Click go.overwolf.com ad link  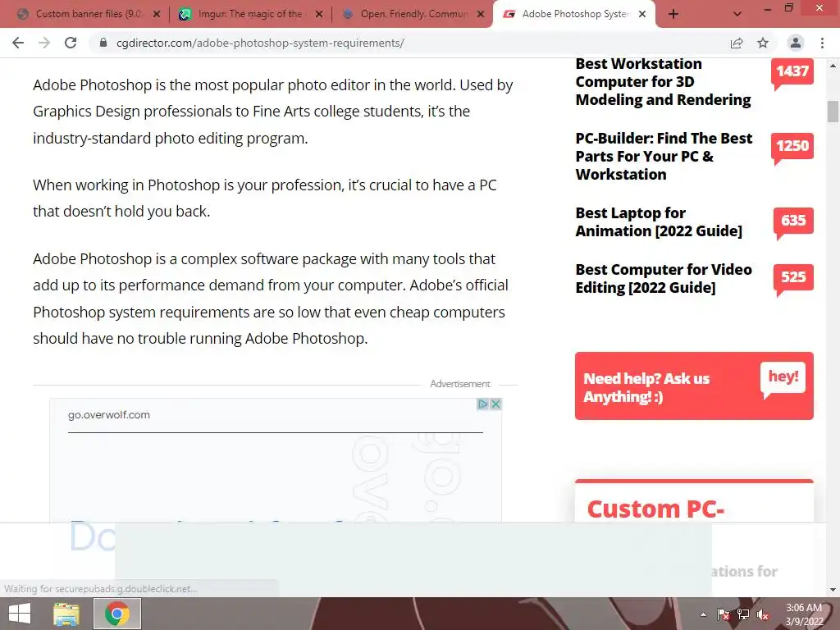pyautogui.click(x=109, y=414)
